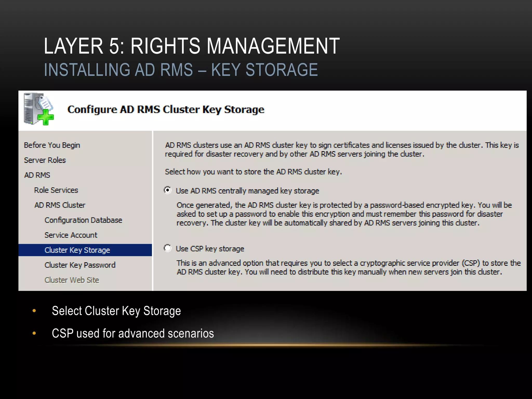Screen dimensions: 532x399
Task: Click the Configure AD RMS Cluster Key Storage heading
Action: click(166, 110)
